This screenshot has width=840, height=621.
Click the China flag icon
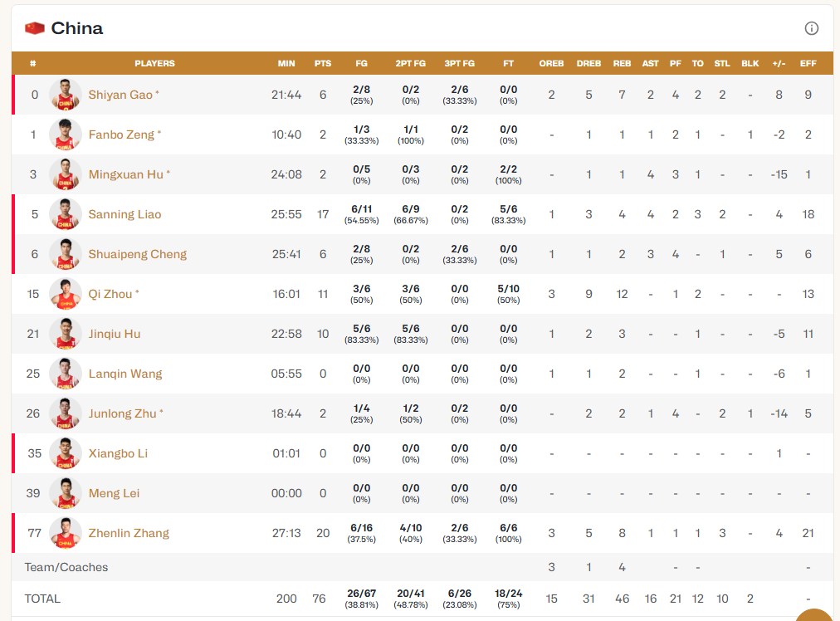click(x=35, y=28)
